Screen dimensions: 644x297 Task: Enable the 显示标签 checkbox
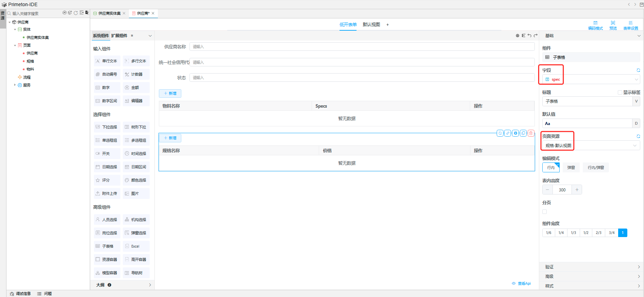(620, 92)
